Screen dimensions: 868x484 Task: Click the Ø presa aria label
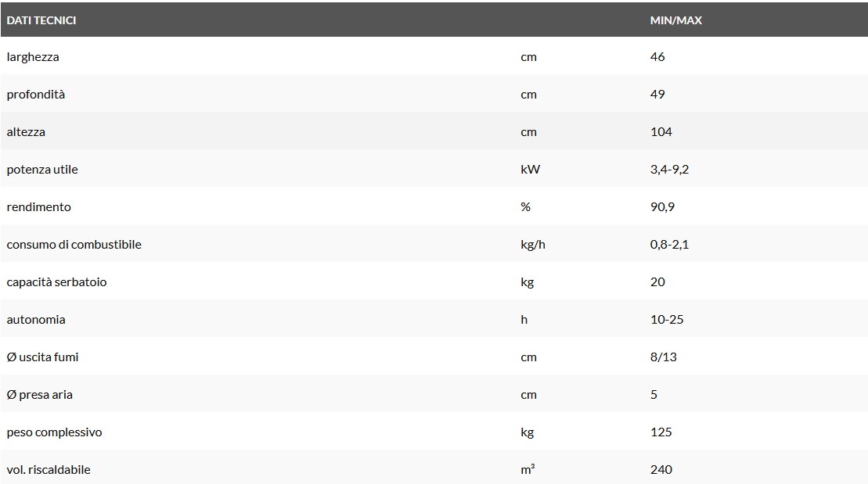[40, 395]
